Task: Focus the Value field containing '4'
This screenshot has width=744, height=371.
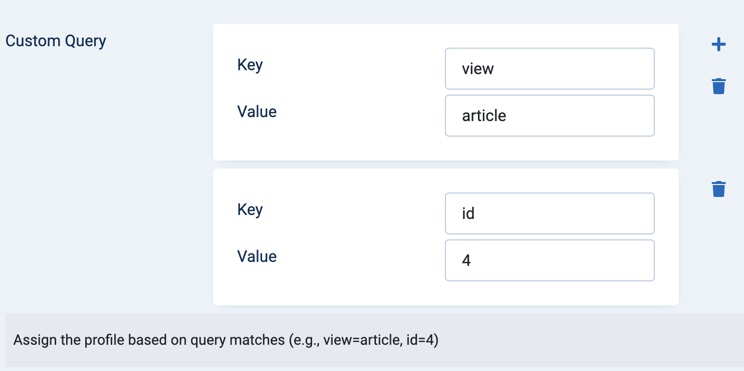Action: click(x=549, y=260)
